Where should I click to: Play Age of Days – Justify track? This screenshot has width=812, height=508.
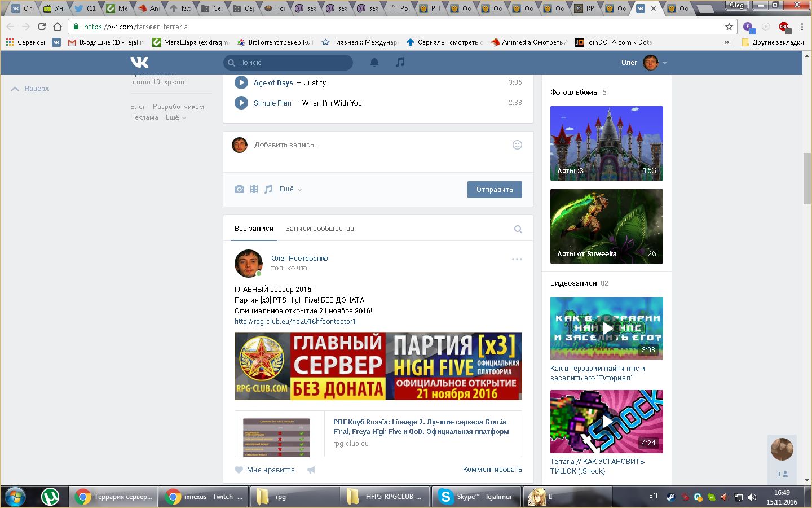point(241,82)
